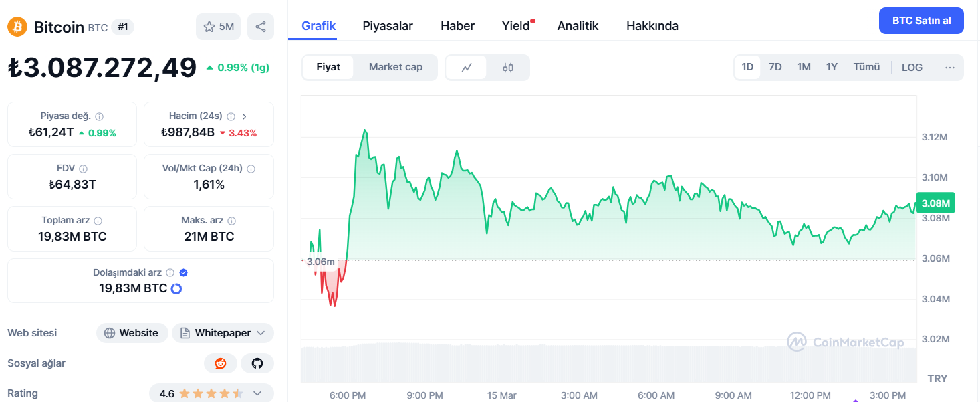
Task: Click the 0.99% (1g) change text
Action: point(243,68)
